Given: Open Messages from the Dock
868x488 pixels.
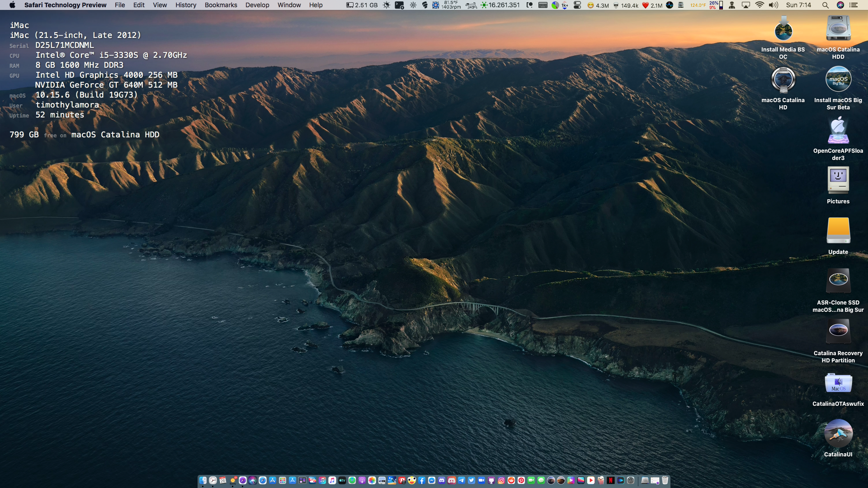Looking at the screenshot, I should [541, 480].
